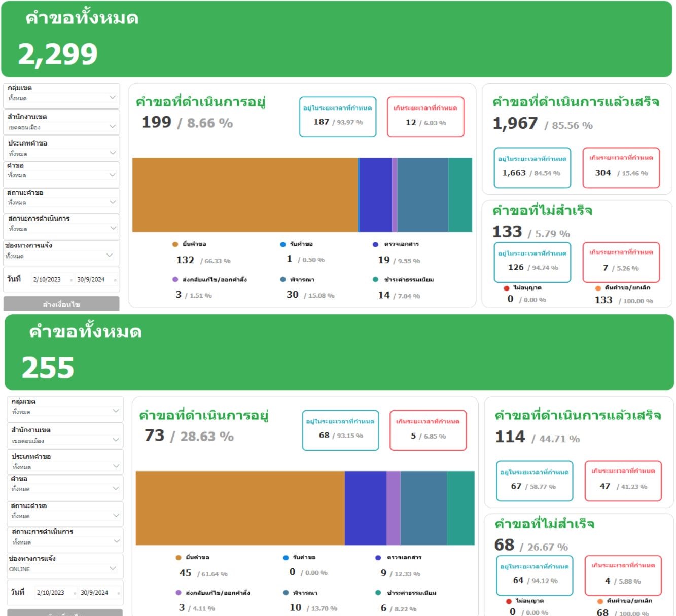Click the purple ส่งกลับแก้ไข legend dot with 3 / 1.51 %
676x616 pixels.
tap(175, 279)
